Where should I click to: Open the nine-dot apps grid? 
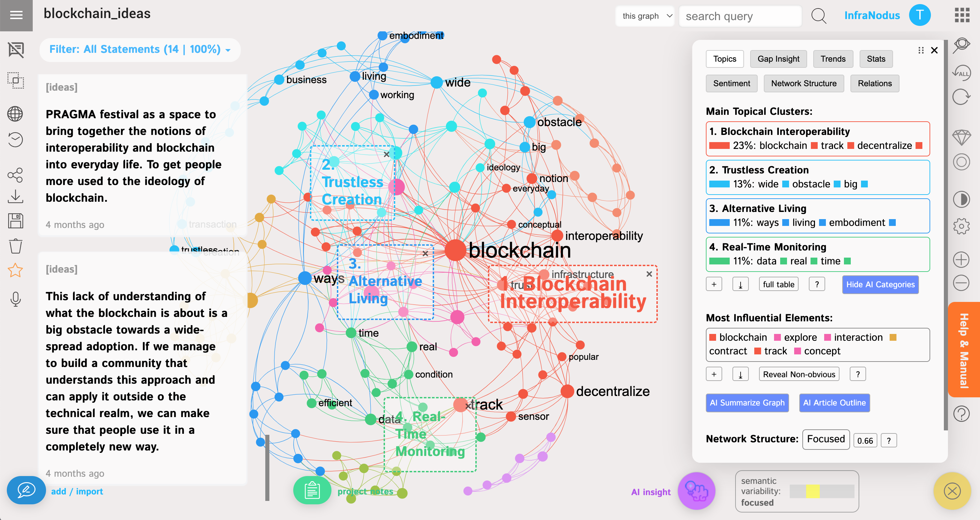tap(962, 16)
